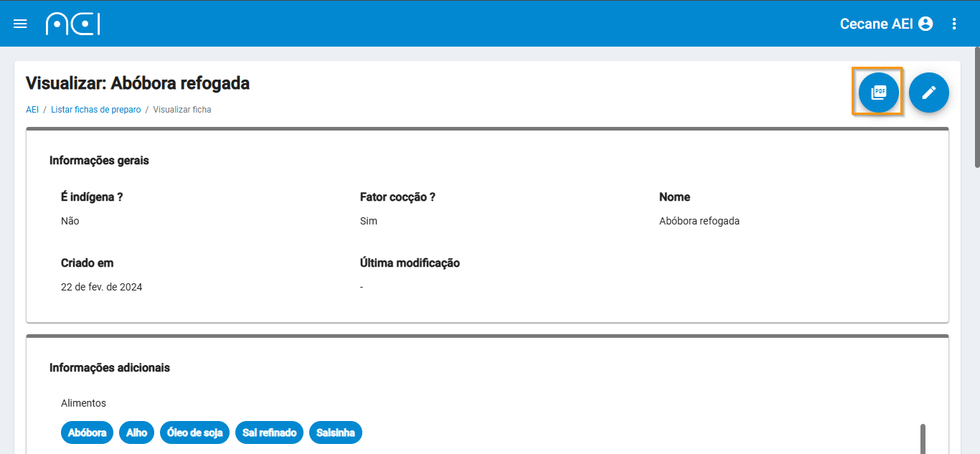Open the PDF export icon

(x=877, y=92)
